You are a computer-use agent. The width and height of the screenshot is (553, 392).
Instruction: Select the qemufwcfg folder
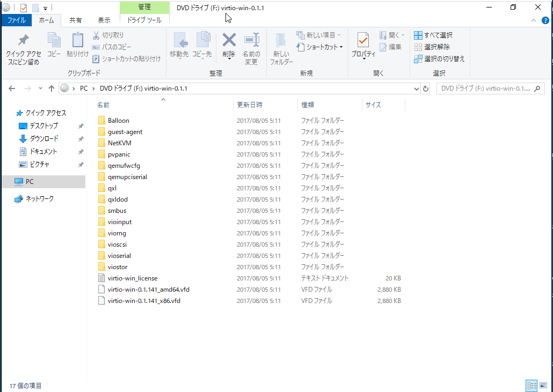point(124,166)
